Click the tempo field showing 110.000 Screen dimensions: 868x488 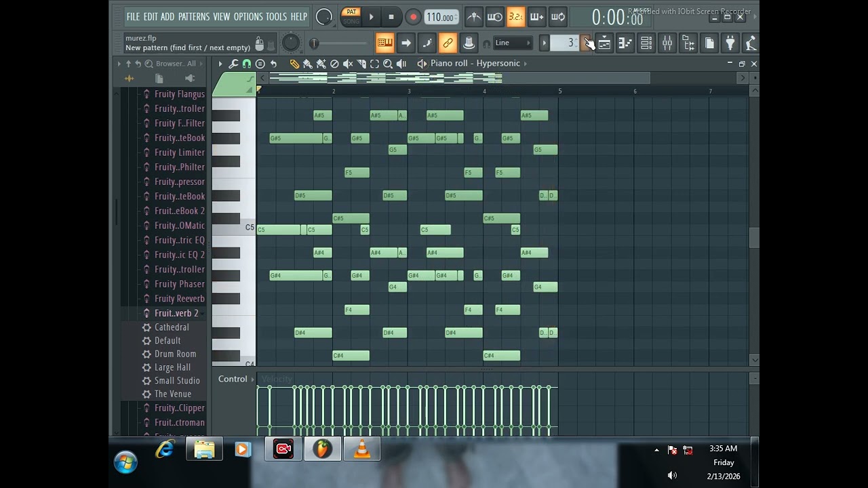[441, 17]
